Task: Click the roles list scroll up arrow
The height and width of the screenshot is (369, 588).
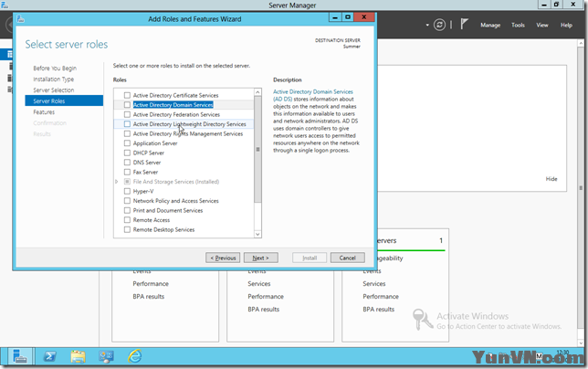Action: pyautogui.click(x=257, y=92)
